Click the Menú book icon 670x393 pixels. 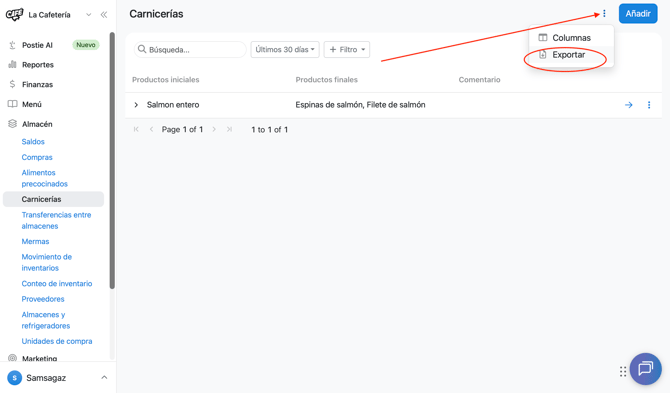pyautogui.click(x=12, y=104)
